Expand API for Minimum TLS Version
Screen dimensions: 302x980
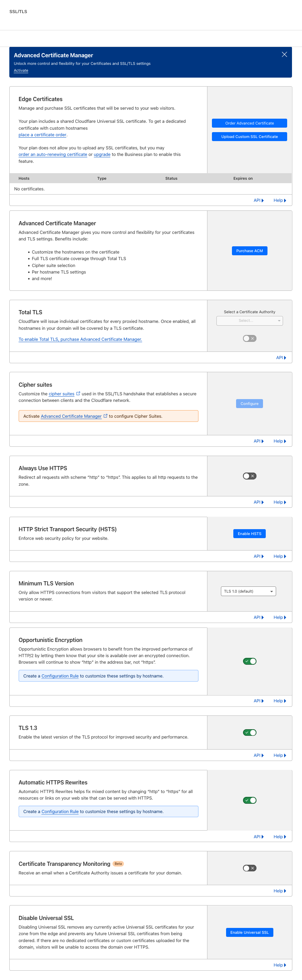click(x=259, y=617)
